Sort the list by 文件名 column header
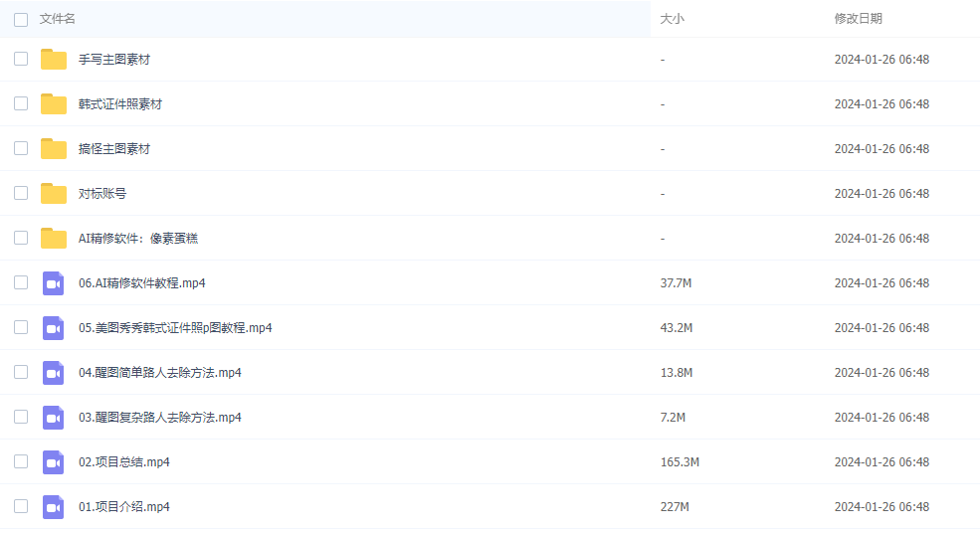 click(58, 19)
